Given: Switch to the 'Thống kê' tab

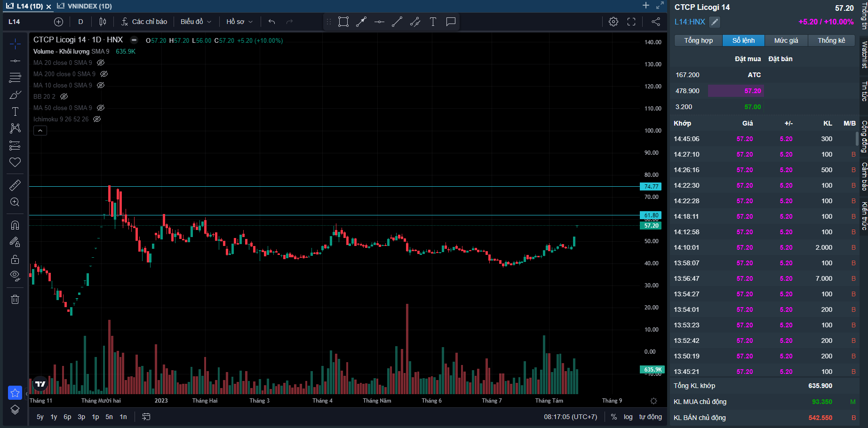Looking at the screenshot, I should click(x=831, y=40).
